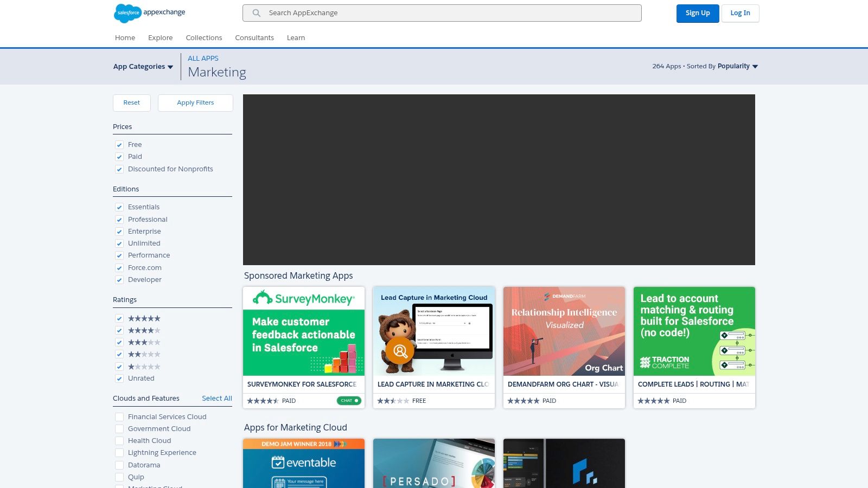Click the Sign Up button
This screenshot has height=488, width=868.
[698, 13]
